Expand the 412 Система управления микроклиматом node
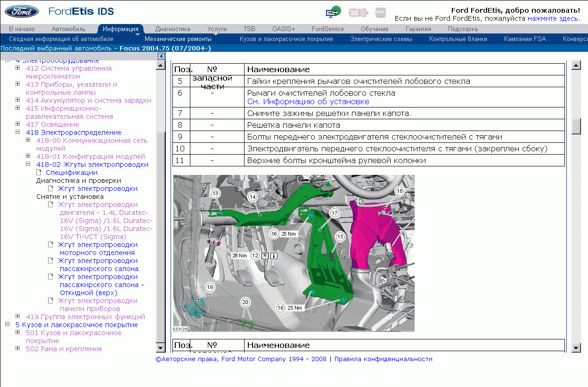The image size is (588, 387). pos(17,68)
